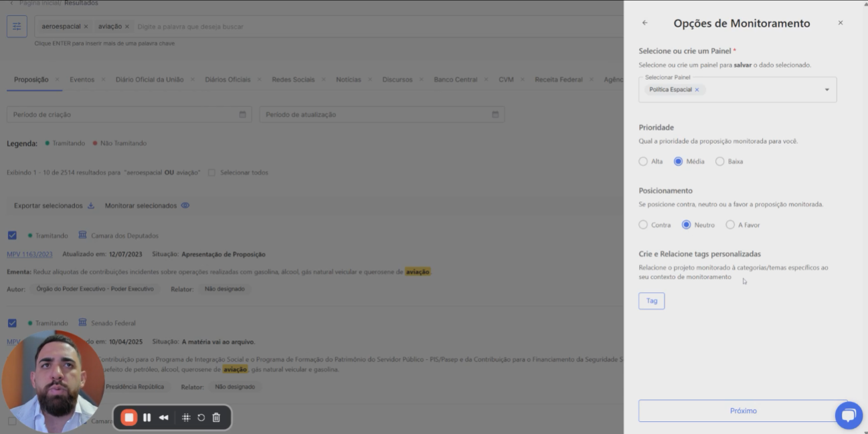The width and height of the screenshot is (868, 434).
Task: Check the Selecionar todos checkbox
Action: point(211,173)
